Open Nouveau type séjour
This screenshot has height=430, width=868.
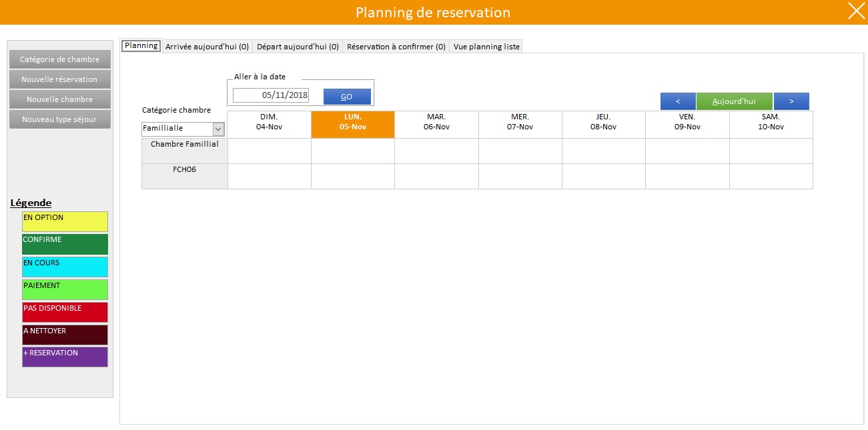[x=59, y=119]
